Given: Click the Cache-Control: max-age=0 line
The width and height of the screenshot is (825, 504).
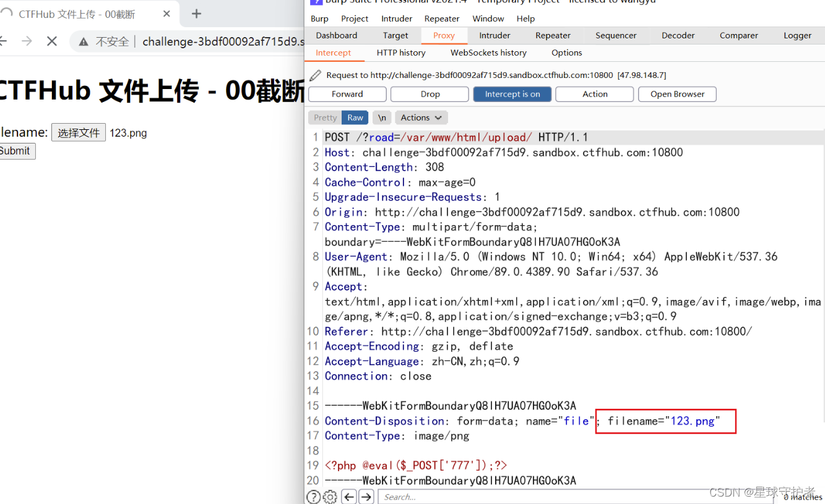Looking at the screenshot, I should click(400, 182).
